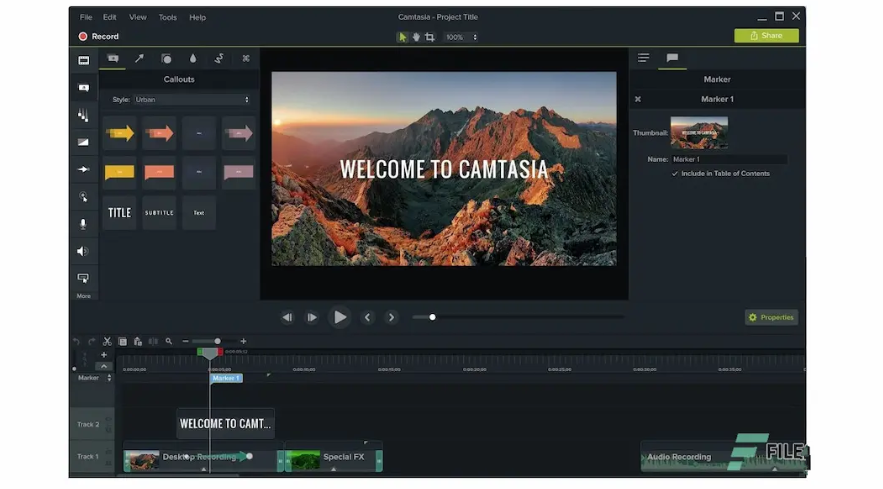Screen dimensions: 883x489
Task: Click the Marker Name input field
Action: click(x=729, y=159)
